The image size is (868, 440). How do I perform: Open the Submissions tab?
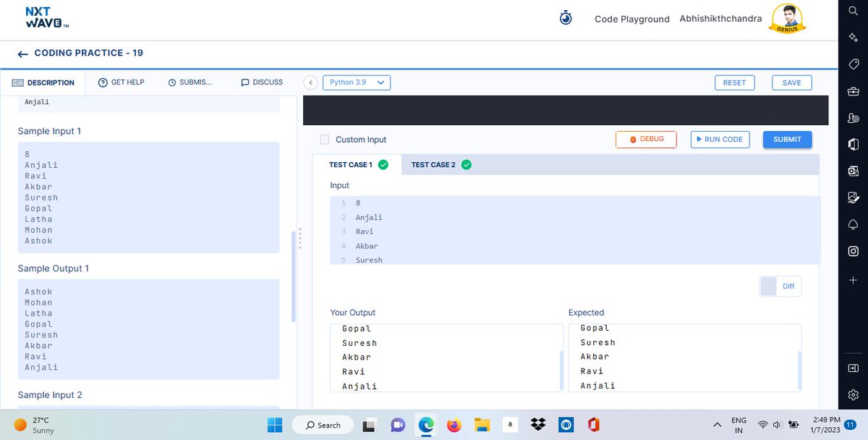click(x=190, y=82)
